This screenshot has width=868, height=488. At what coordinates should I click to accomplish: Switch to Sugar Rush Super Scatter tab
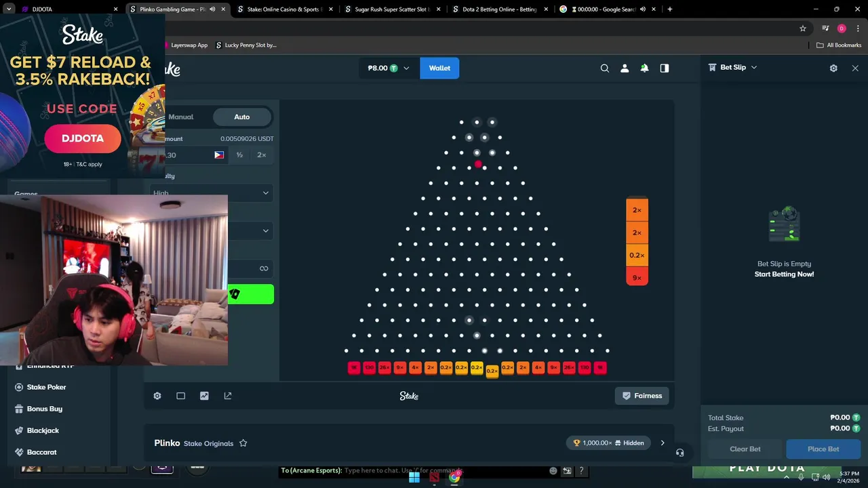tap(393, 9)
